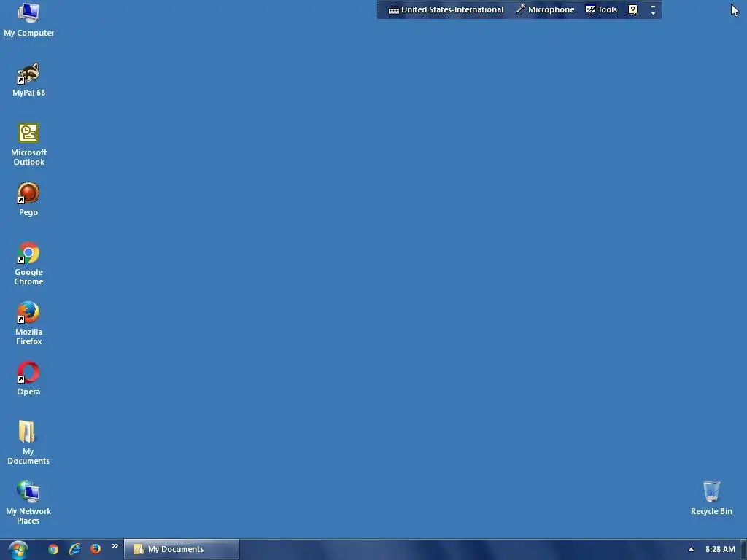Launch the MyPal 68 browser shortcut
The image size is (747, 560).
[28, 79]
